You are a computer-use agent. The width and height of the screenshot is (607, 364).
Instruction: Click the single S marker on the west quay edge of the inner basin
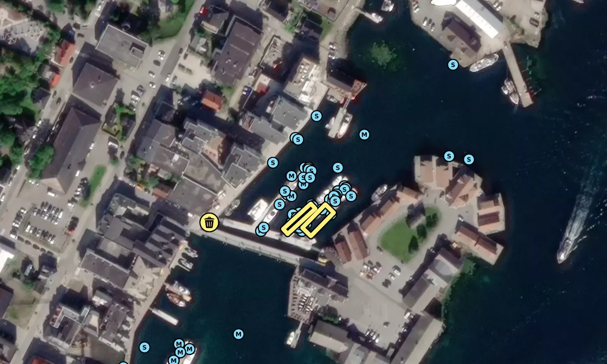[273, 162]
